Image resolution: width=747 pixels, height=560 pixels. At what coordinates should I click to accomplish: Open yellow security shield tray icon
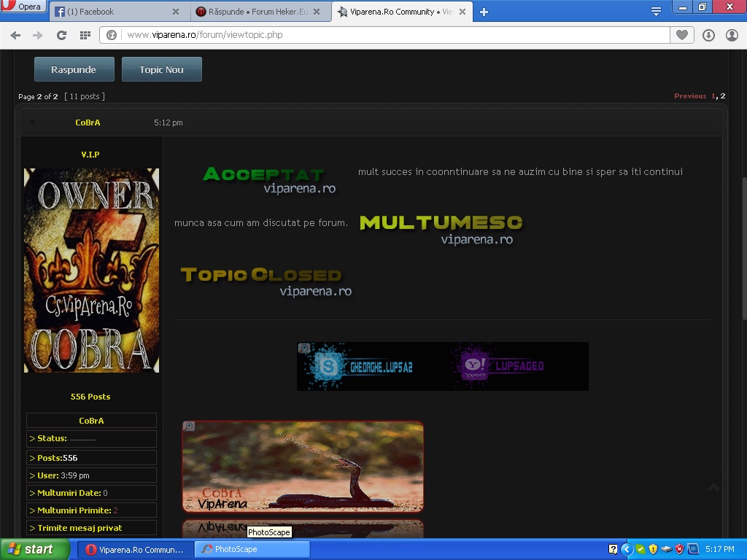[x=653, y=549]
